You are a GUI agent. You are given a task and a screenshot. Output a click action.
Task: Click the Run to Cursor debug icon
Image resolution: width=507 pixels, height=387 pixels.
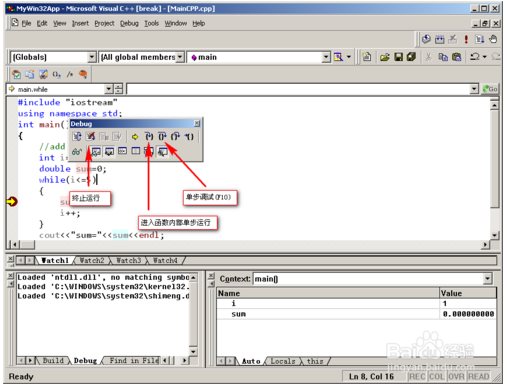pyautogui.click(x=189, y=137)
